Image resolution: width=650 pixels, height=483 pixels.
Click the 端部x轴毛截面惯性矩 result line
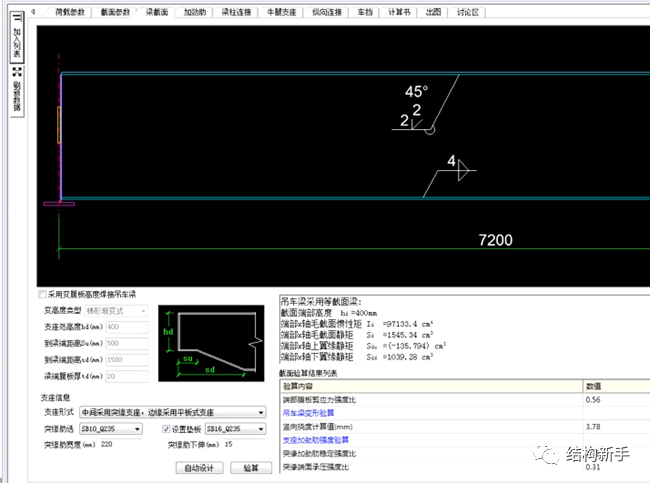[357, 324]
